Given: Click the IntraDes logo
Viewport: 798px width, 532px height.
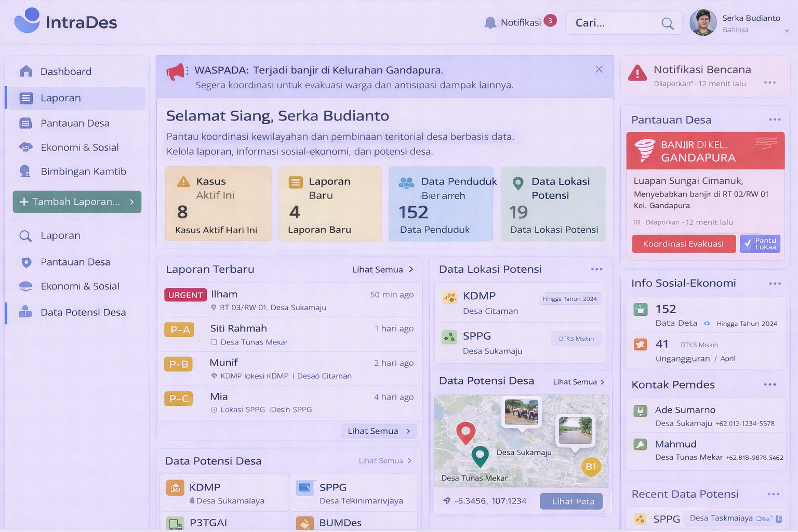Looking at the screenshot, I should [65, 22].
